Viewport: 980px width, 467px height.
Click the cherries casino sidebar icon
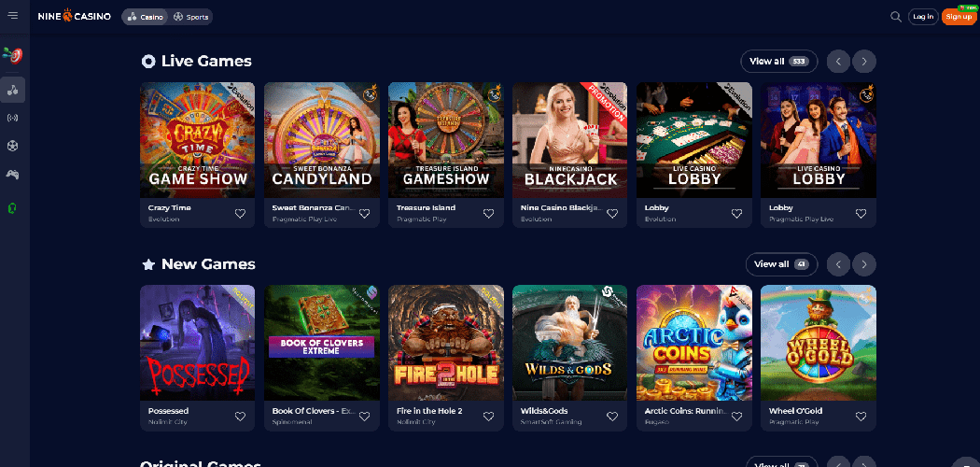[x=12, y=90]
